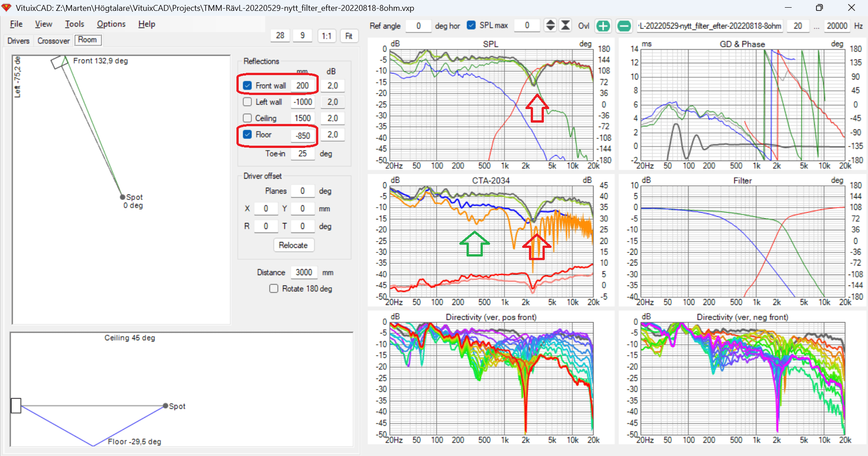
Task: Click the Distance value field
Action: point(304,272)
